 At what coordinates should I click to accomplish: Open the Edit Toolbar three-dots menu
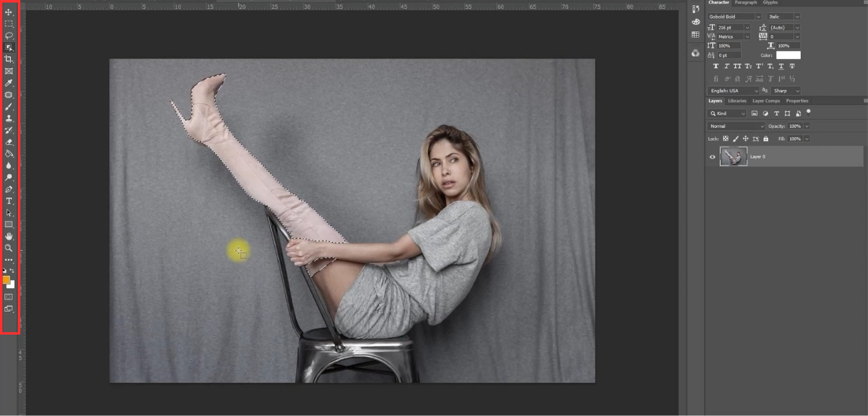(9, 260)
